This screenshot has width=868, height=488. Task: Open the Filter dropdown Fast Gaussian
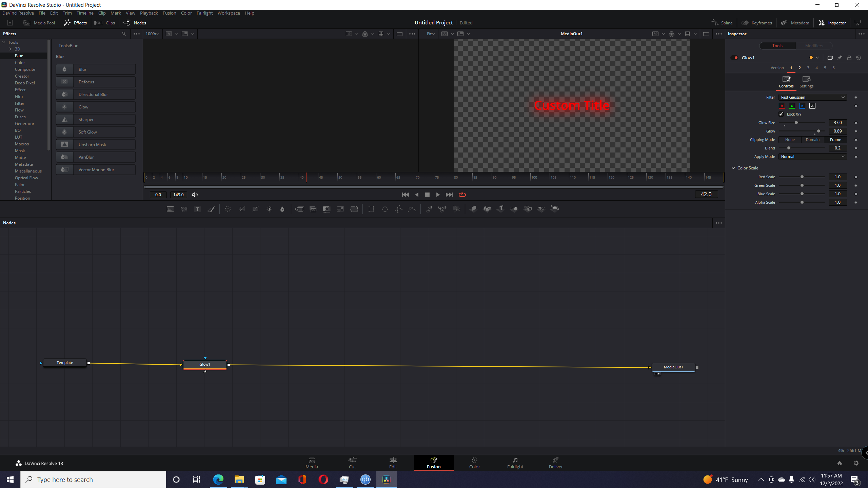coord(813,97)
